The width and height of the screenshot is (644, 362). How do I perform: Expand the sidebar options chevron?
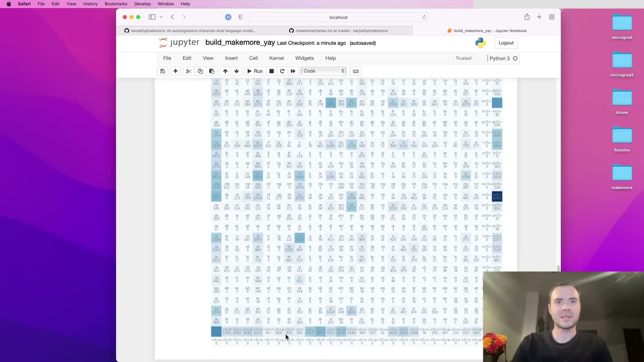coord(161,17)
